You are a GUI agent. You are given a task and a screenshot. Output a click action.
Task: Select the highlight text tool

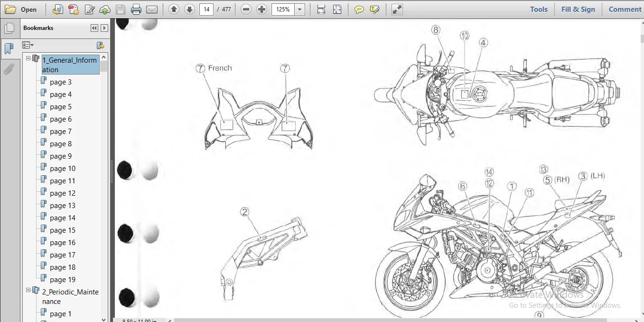pos(375,9)
